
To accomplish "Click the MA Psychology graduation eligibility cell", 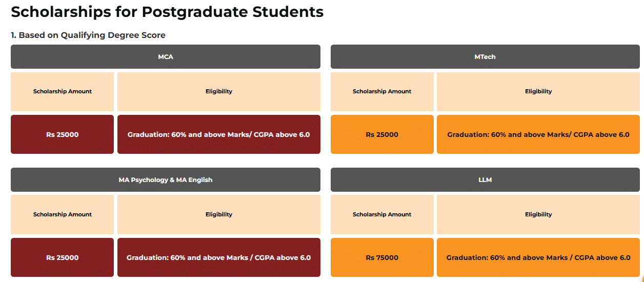I will pyautogui.click(x=219, y=258).
